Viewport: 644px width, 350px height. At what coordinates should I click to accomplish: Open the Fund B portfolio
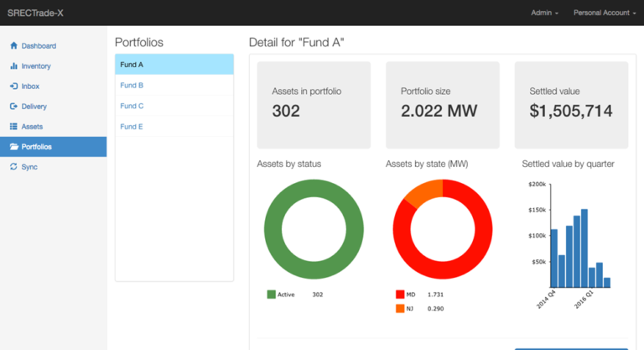[132, 86]
